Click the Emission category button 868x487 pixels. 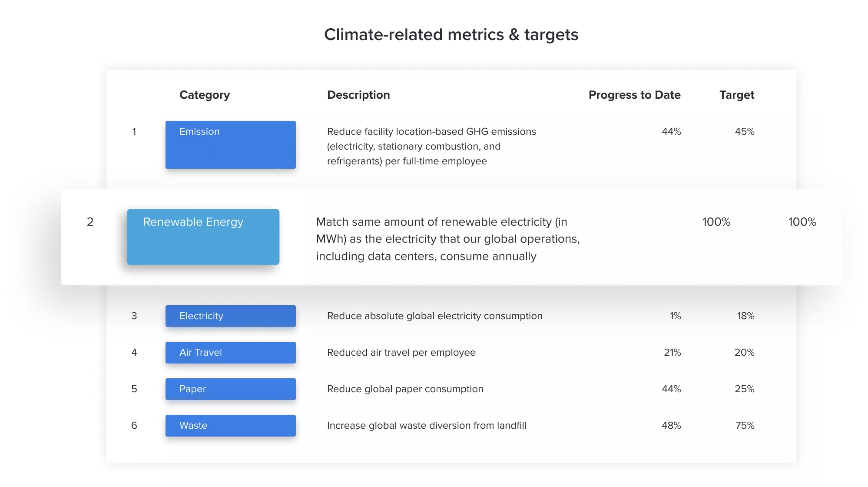(230, 144)
